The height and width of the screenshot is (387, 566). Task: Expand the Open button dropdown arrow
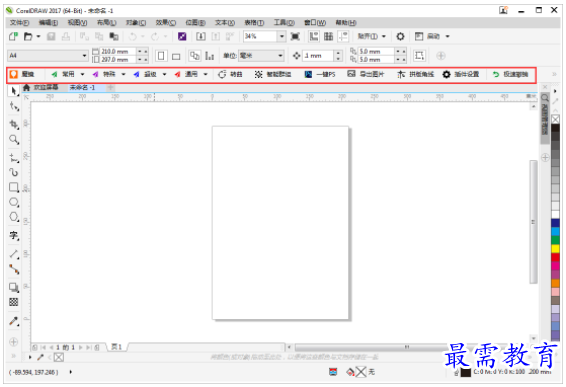pos(38,36)
